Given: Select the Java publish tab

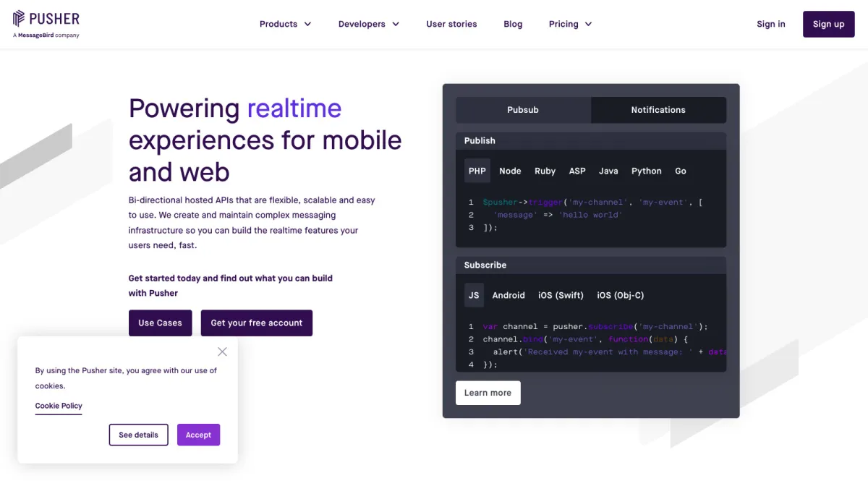Looking at the screenshot, I should [x=608, y=171].
